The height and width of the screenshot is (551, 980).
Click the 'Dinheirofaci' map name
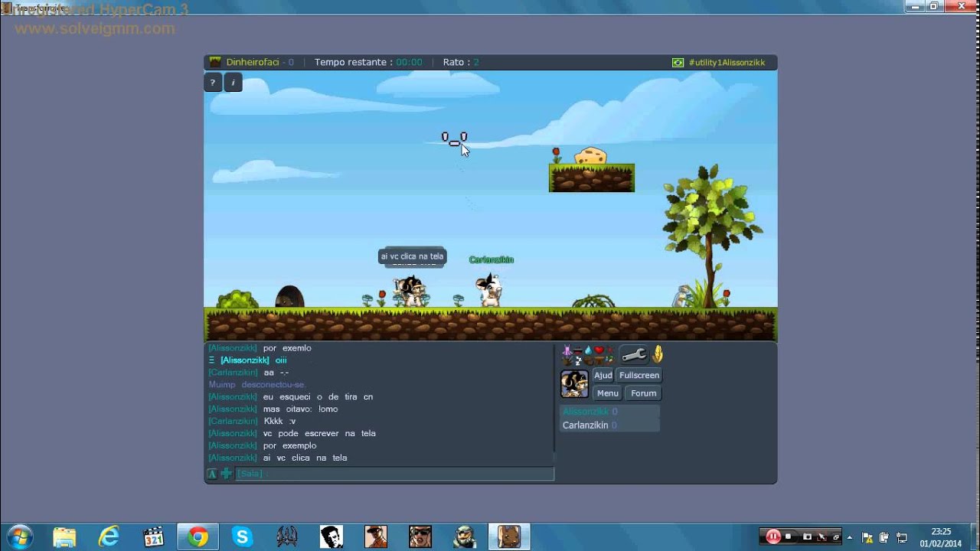pos(253,63)
